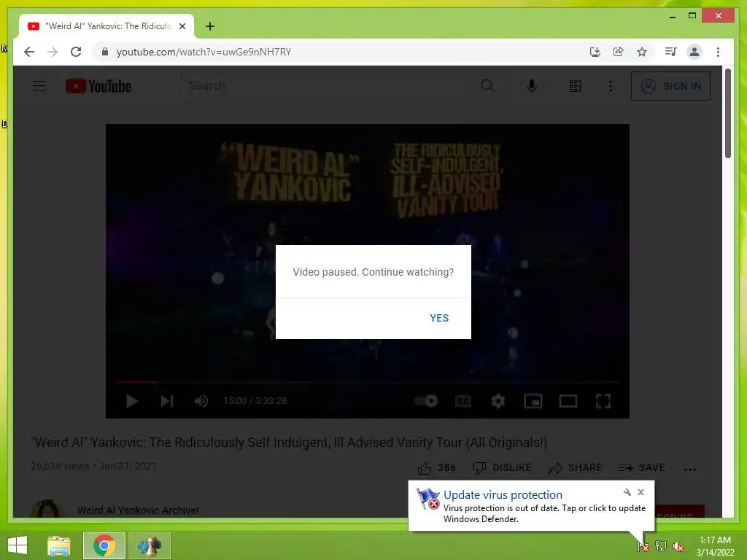Go to YouTube home via logo
This screenshot has width=747, height=560.
pyautogui.click(x=98, y=86)
